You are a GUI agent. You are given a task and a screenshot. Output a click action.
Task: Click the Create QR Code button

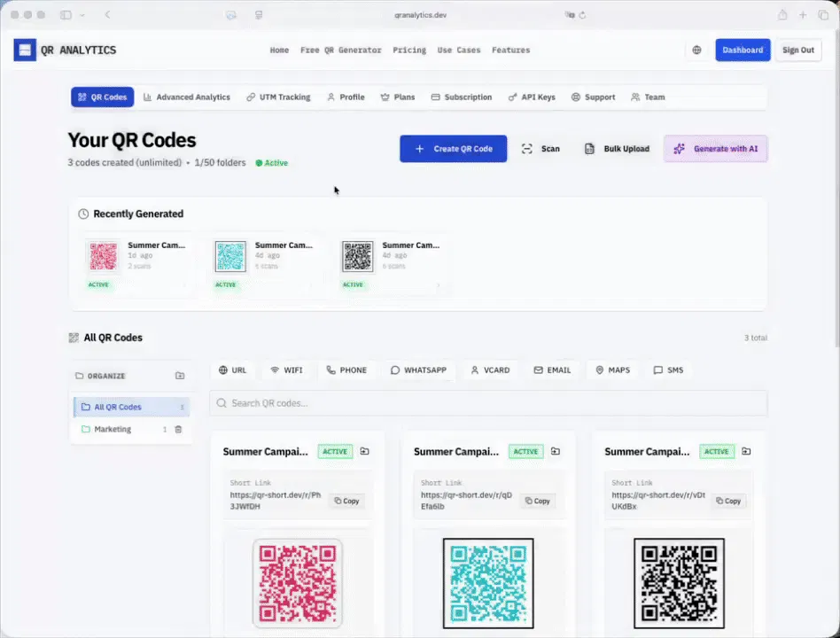click(x=453, y=148)
